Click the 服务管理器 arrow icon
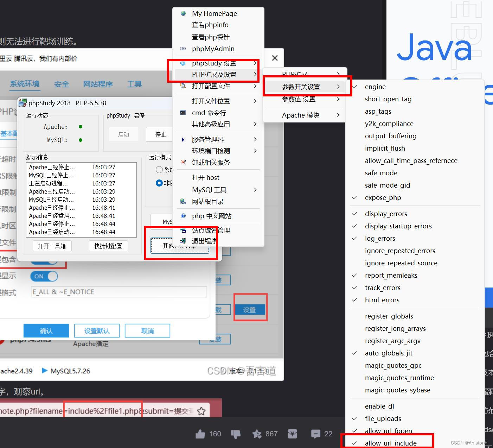Screen dimensions: 493x448 (183, 139)
